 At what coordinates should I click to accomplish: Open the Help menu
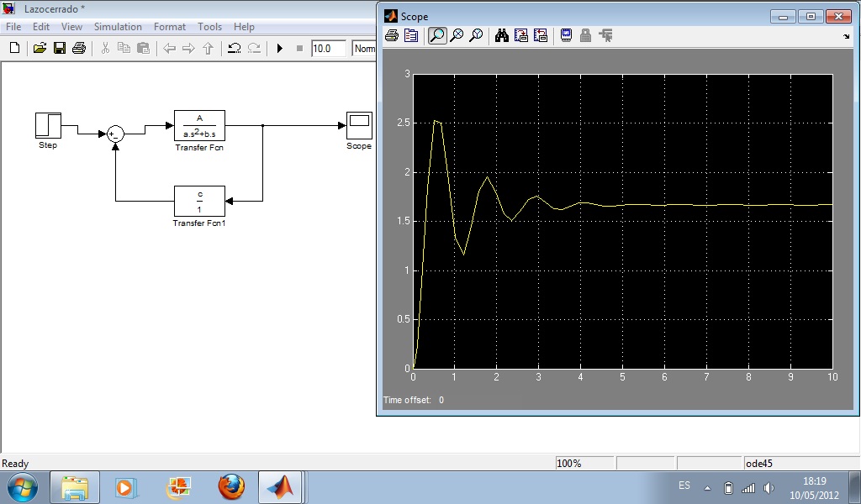244,27
